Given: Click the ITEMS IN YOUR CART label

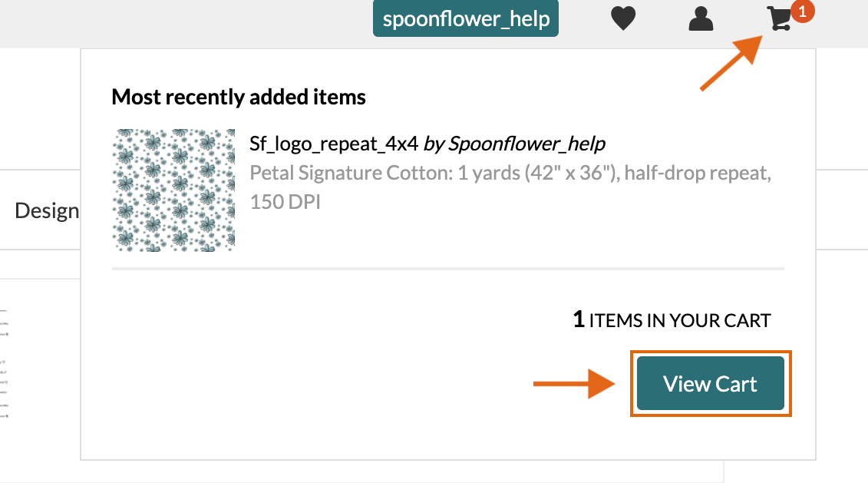Looking at the screenshot, I should (680, 321).
